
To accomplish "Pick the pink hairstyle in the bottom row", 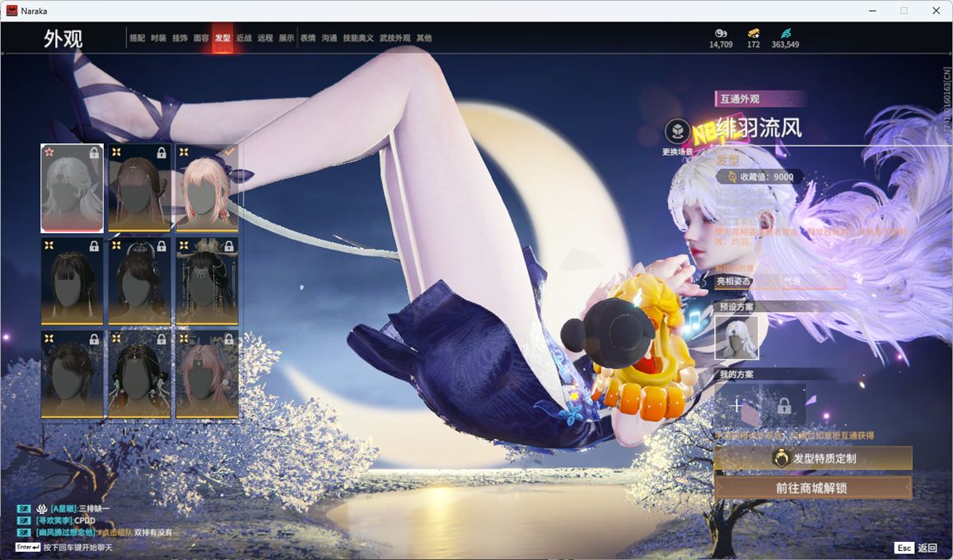I will coord(207,374).
